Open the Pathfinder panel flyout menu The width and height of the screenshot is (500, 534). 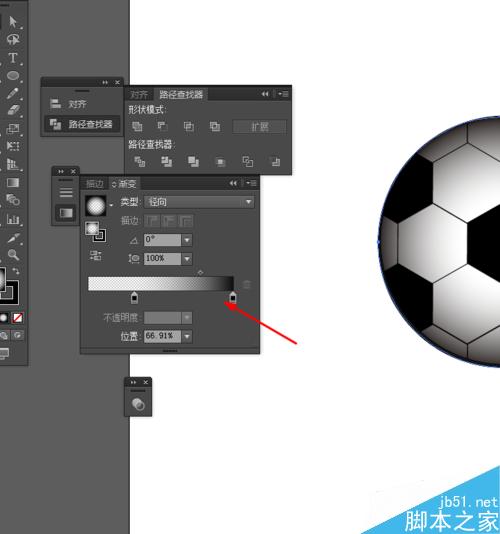coord(283,94)
